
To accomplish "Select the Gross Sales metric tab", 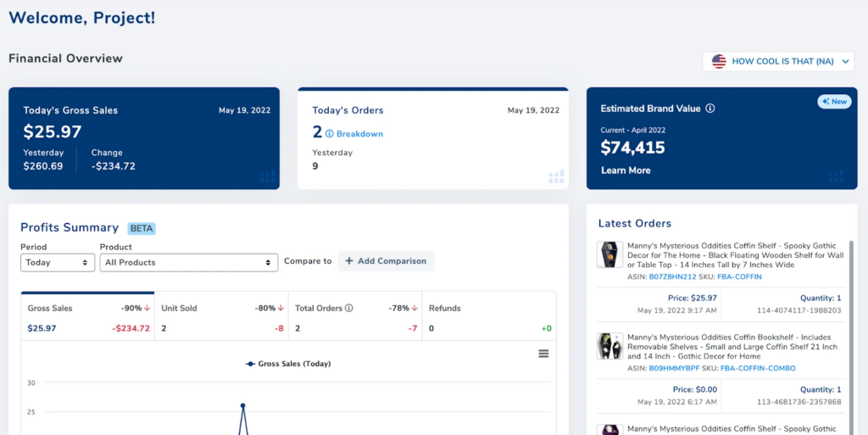I will coord(88,317).
